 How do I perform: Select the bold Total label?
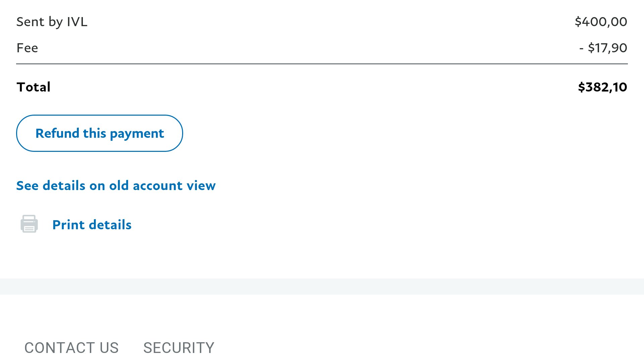[x=34, y=87]
